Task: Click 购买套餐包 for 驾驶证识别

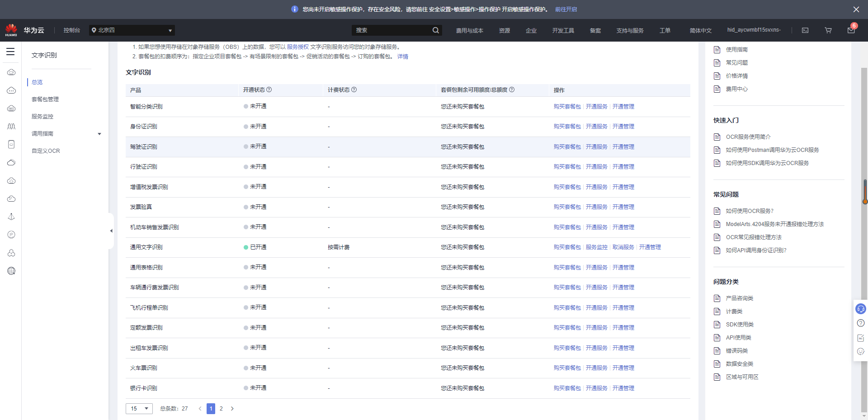Action: pyautogui.click(x=567, y=147)
